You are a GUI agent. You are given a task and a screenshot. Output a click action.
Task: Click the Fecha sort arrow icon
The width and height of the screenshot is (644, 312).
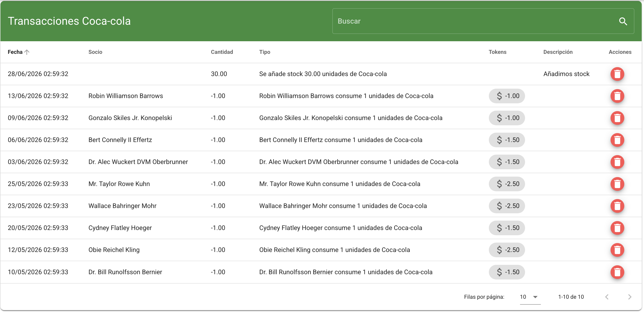click(x=27, y=52)
